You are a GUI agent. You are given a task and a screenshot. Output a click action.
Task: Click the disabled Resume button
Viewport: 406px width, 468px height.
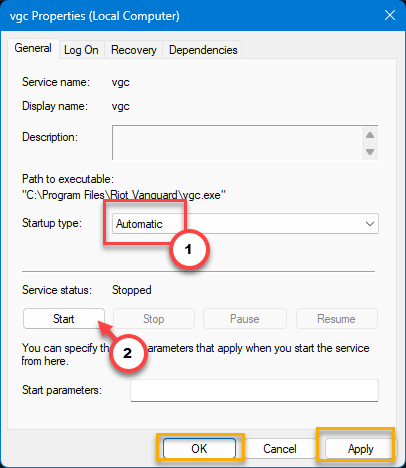pos(337,319)
